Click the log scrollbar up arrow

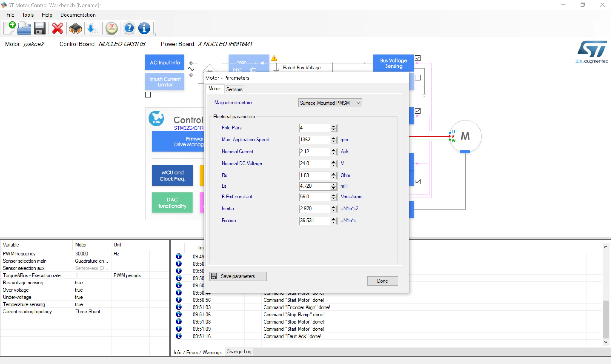tap(606, 246)
